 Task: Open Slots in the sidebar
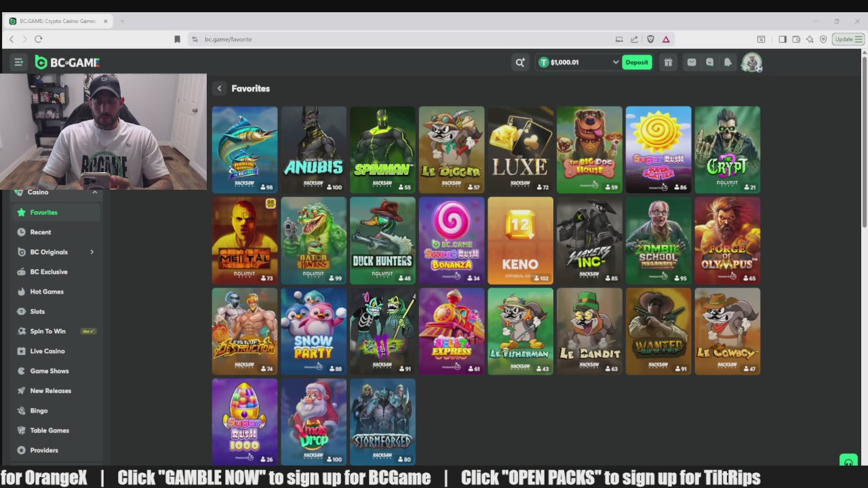[56, 311]
